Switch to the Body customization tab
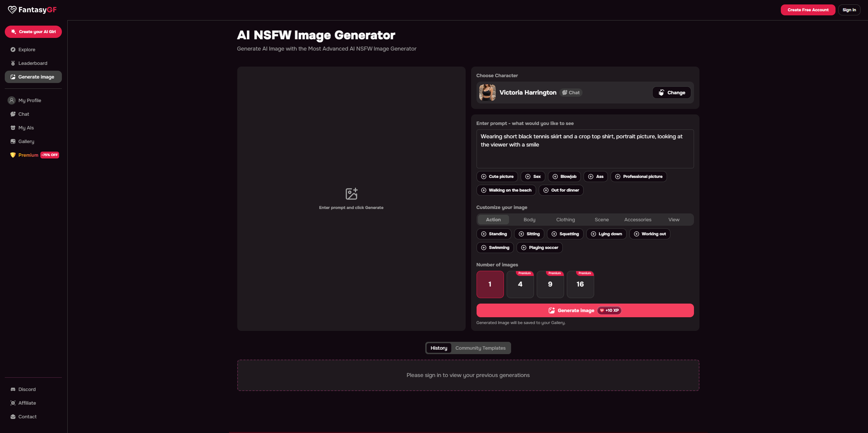Viewport: 868px width, 433px height. click(x=529, y=220)
